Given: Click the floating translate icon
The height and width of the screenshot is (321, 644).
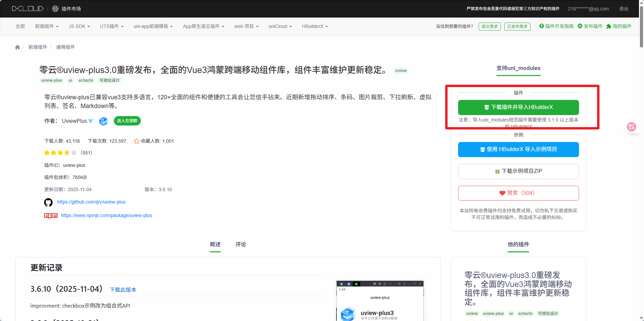Looking at the screenshot, I should coord(631,127).
